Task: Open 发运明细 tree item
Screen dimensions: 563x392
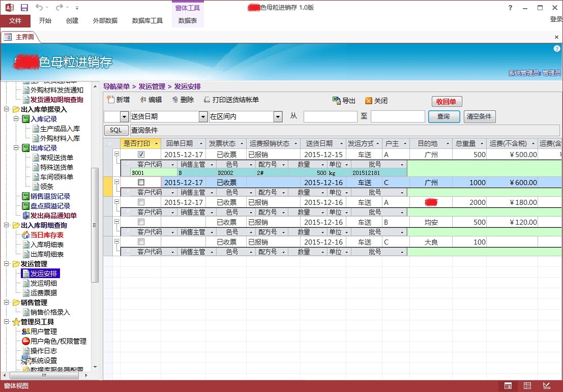Action: coord(43,283)
